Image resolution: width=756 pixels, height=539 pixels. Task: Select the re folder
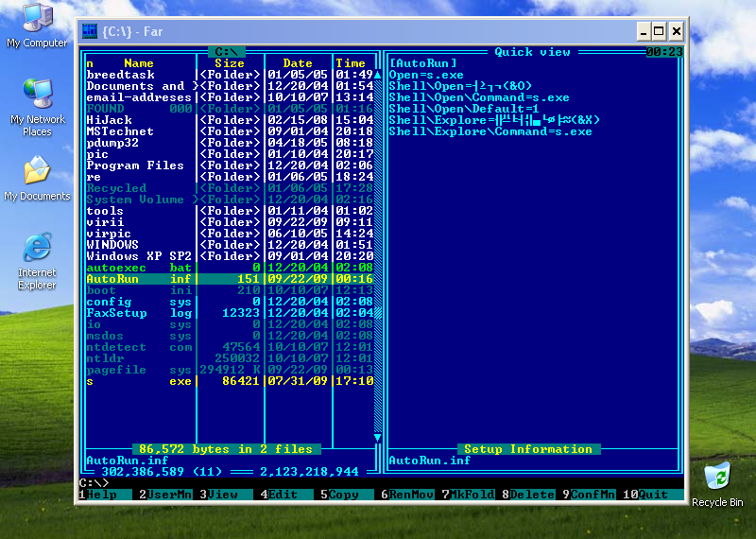230,177
